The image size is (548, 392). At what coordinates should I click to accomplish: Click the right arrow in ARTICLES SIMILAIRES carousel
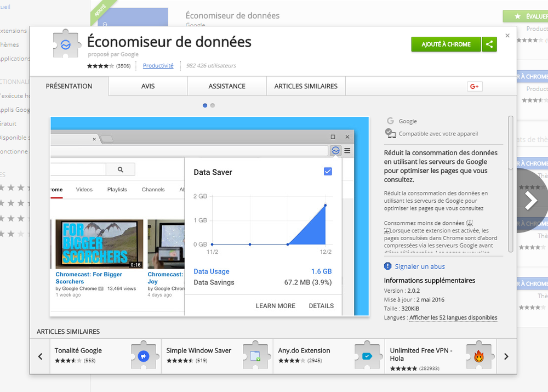(506, 356)
